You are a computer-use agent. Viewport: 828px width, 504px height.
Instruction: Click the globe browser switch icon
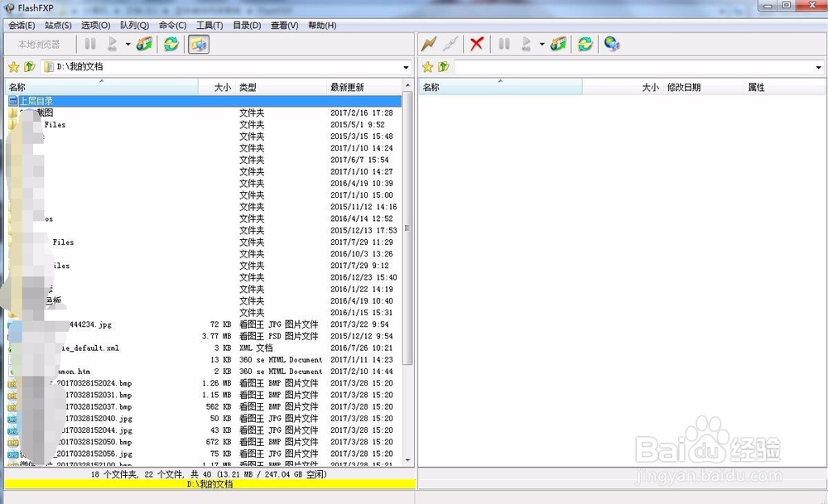click(612, 44)
